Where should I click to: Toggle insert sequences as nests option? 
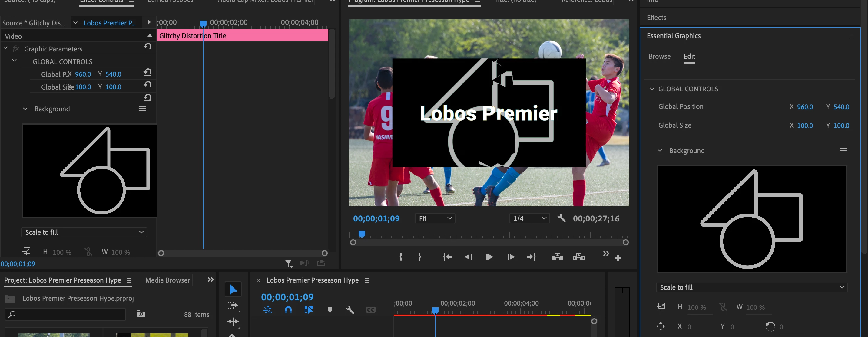coord(267,310)
